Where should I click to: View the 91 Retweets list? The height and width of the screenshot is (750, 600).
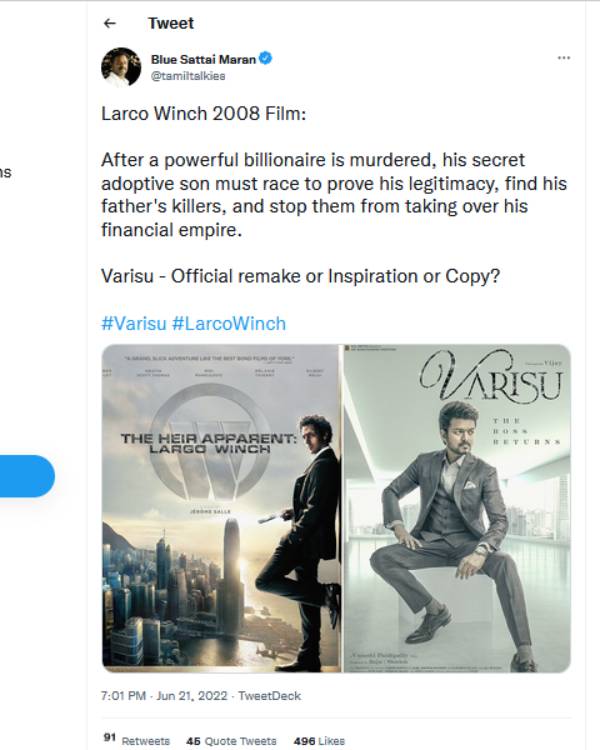click(136, 740)
